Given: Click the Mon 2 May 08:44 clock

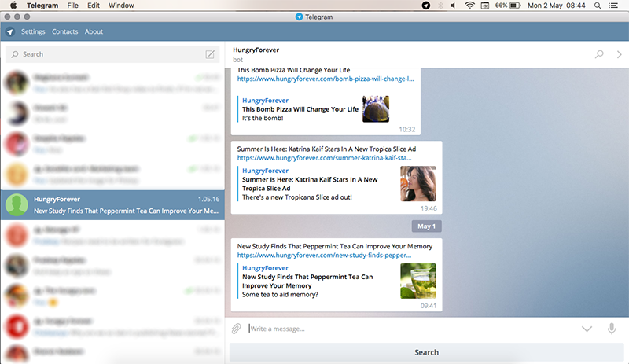Looking at the screenshot, I should click(557, 6).
